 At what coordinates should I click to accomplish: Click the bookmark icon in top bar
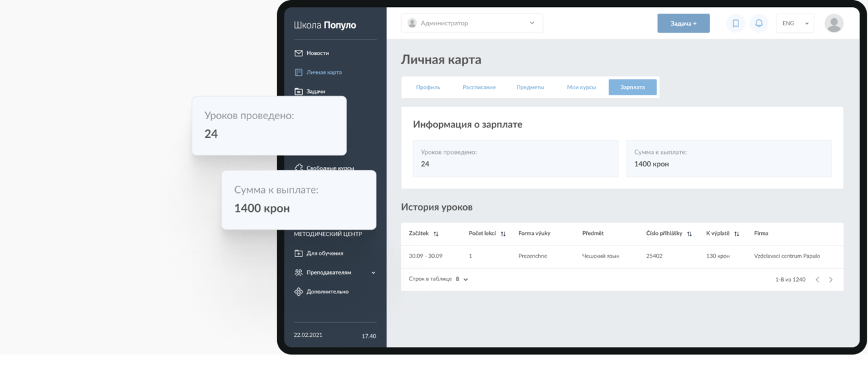[736, 23]
